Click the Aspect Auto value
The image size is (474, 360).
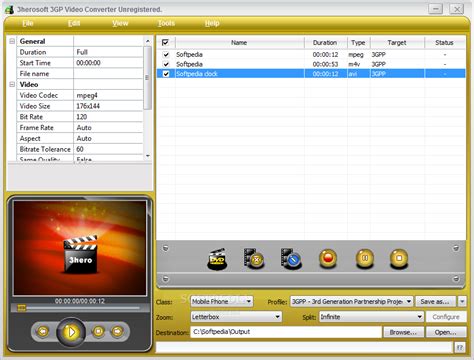108,138
